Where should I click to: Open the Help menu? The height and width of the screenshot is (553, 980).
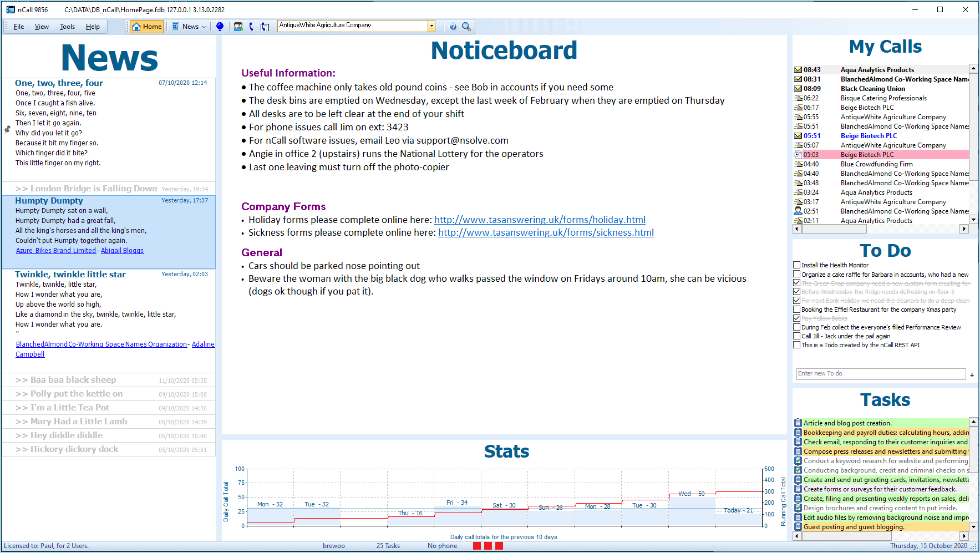click(93, 27)
